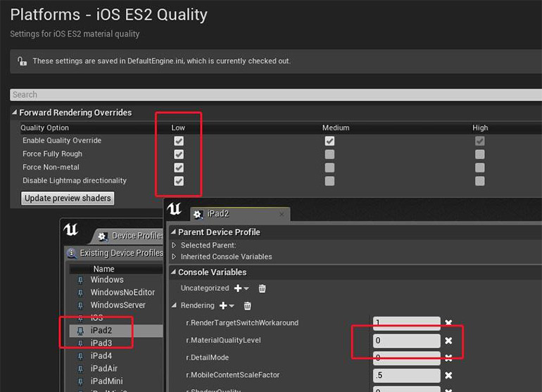
Task: Click pin icon next to iPad2 profile
Action: click(80, 331)
